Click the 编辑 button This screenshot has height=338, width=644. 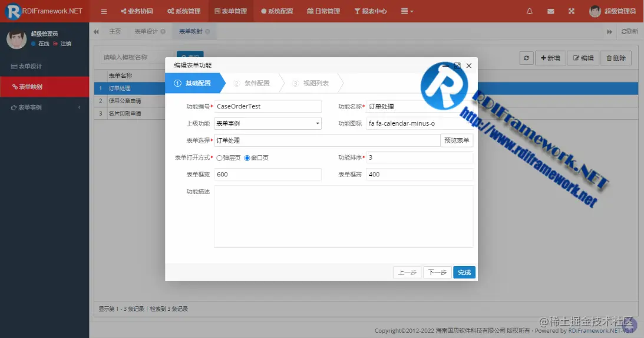[583, 58]
